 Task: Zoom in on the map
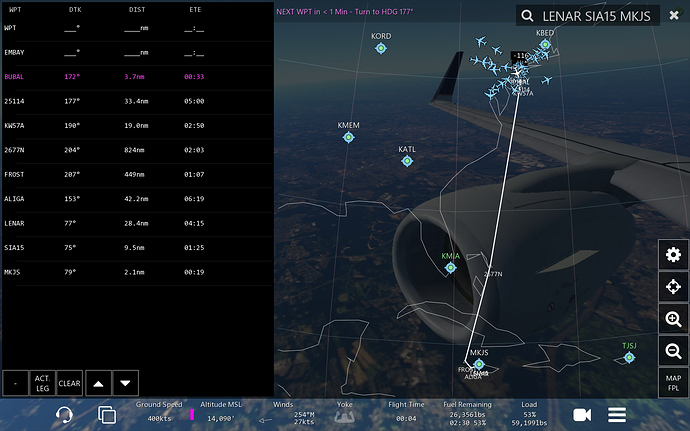673,319
